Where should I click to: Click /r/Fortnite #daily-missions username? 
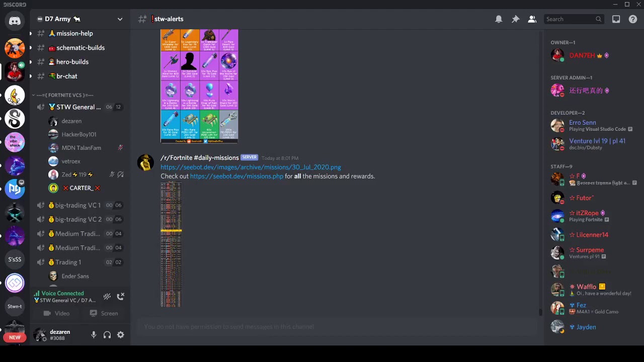[x=199, y=157]
